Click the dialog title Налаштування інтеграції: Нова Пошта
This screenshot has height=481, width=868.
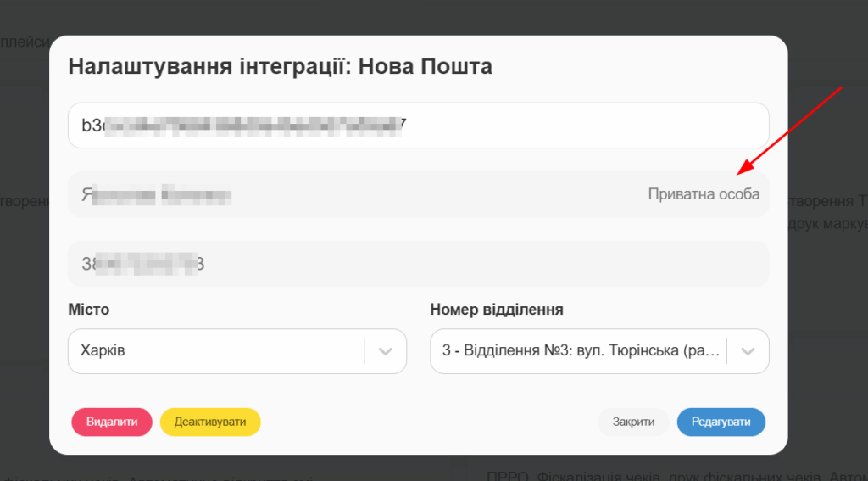(280, 67)
